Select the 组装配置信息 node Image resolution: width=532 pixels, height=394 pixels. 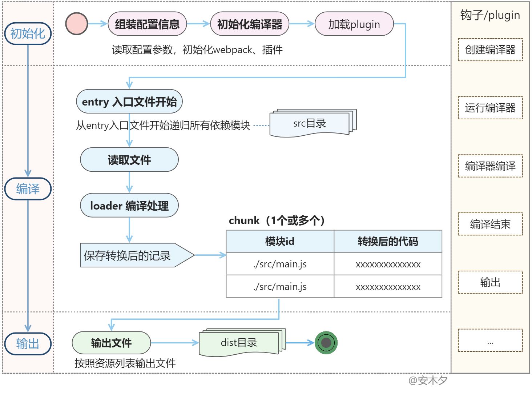[147, 24]
